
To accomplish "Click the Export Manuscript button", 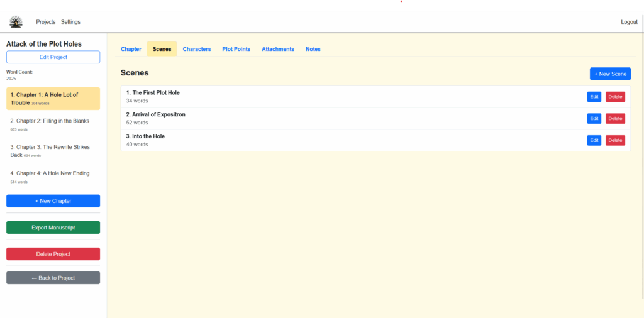I will click(x=53, y=228).
